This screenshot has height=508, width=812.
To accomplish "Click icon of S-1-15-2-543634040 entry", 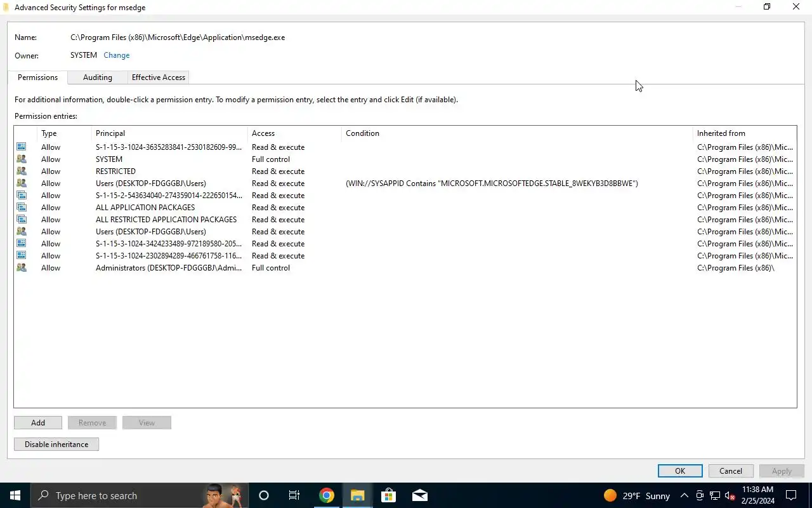I will pyautogui.click(x=22, y=196).
